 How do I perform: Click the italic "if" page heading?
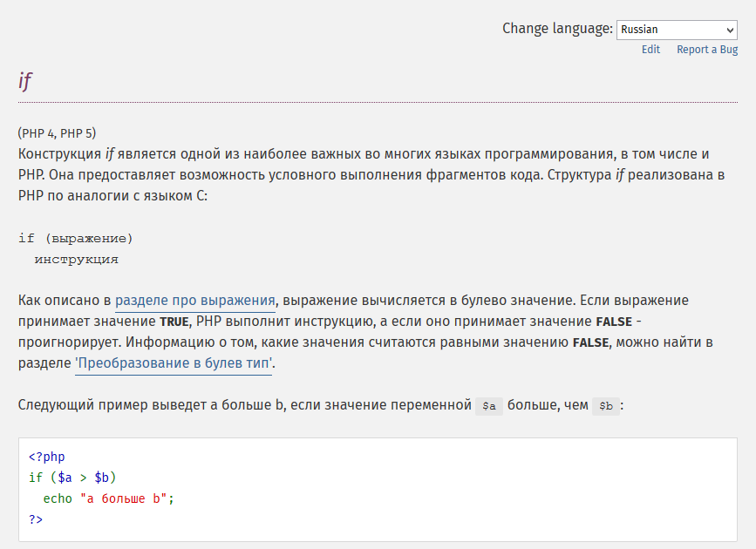coord(25,81)
